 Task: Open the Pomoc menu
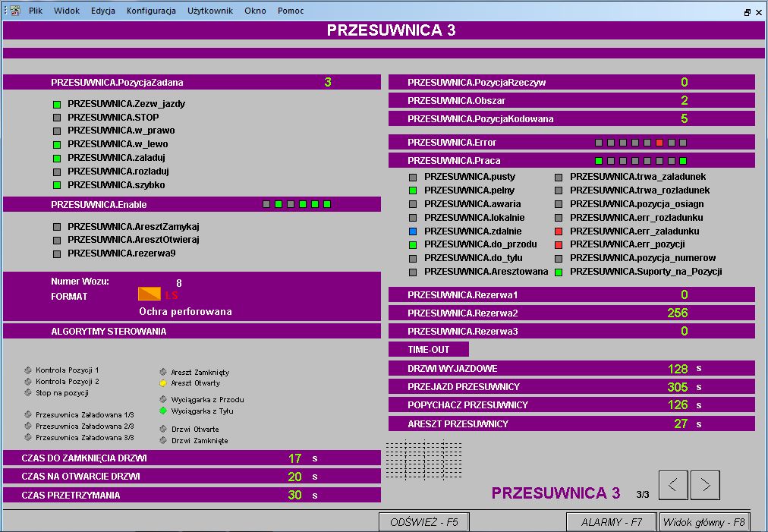pyautogui.click(x=291, y=11)
